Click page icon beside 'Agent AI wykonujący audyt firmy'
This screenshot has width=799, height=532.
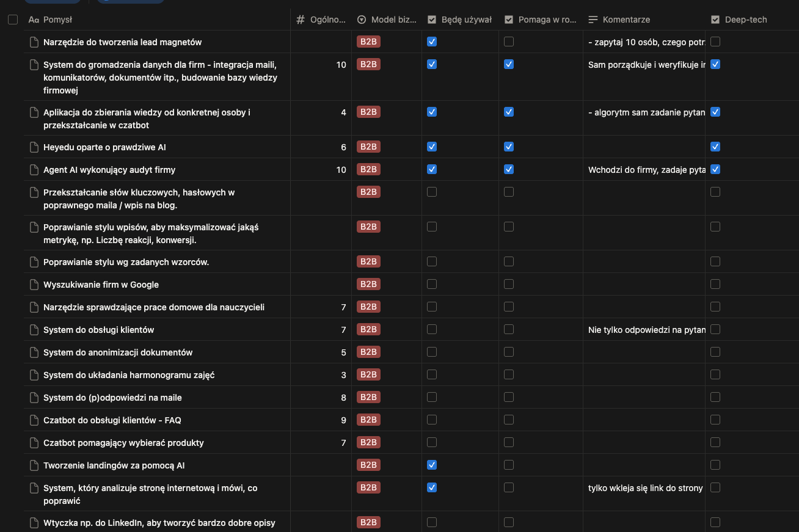tap(35, 170)
